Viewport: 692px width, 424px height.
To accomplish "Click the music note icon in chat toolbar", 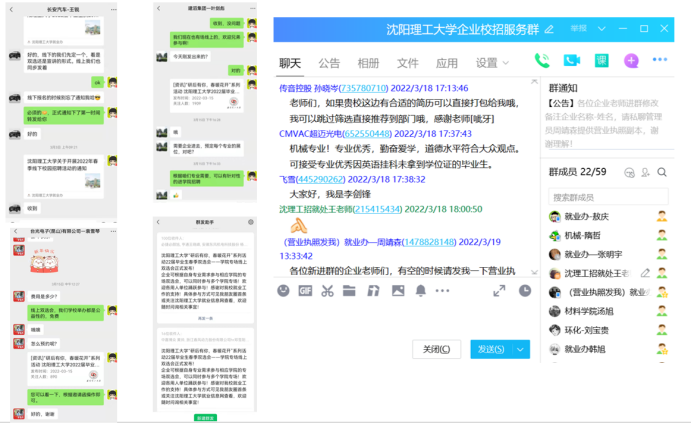I will 373,291.
